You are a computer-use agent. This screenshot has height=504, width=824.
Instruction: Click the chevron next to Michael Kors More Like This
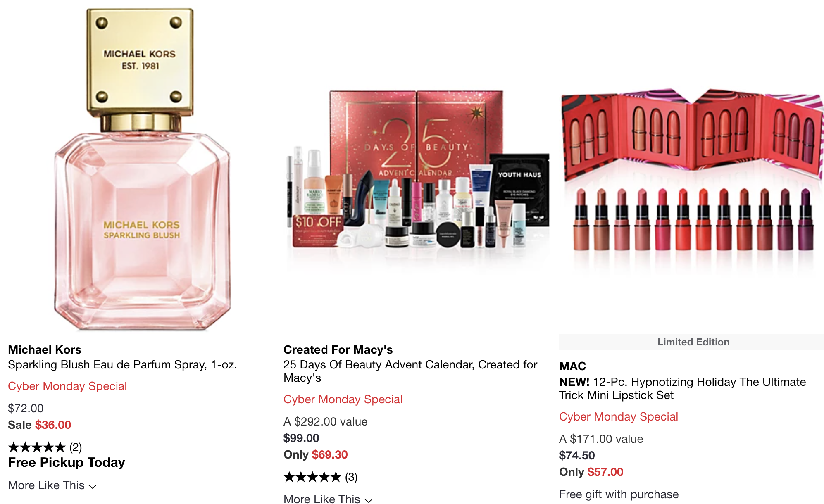click(x=93, y=486)
